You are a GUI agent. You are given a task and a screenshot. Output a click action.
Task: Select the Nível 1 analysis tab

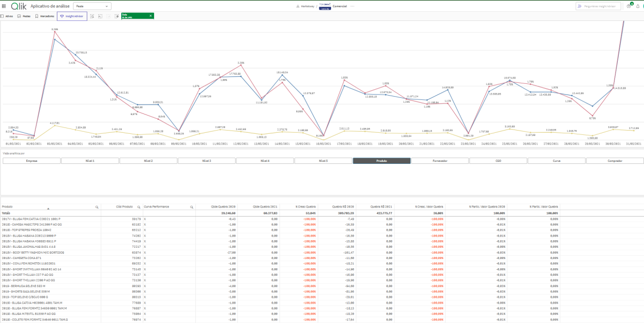[90, 161]
